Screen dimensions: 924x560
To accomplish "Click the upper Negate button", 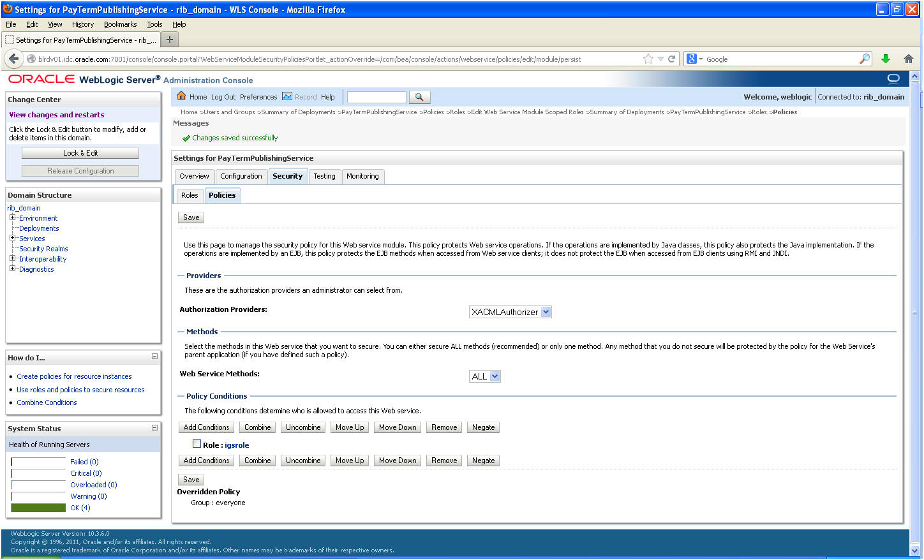I will tap(484, 427).
